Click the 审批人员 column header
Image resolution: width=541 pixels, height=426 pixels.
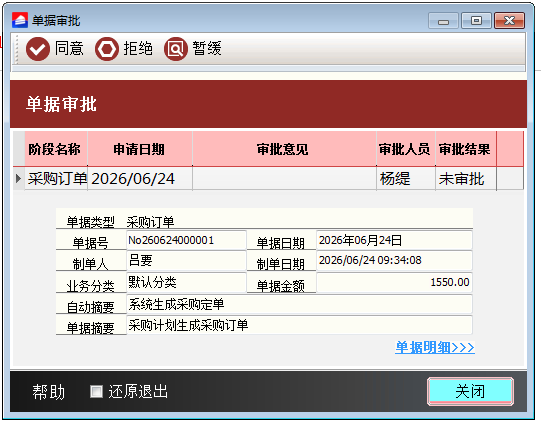[406, 149]
